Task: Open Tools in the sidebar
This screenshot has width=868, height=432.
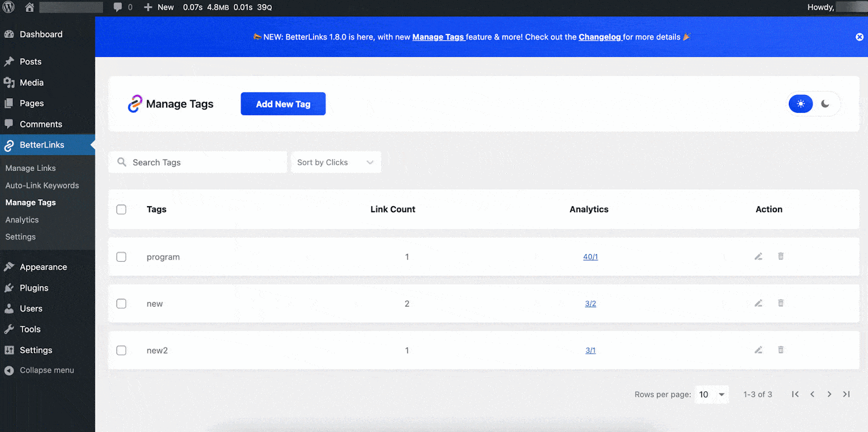Action: coord(47,329)
